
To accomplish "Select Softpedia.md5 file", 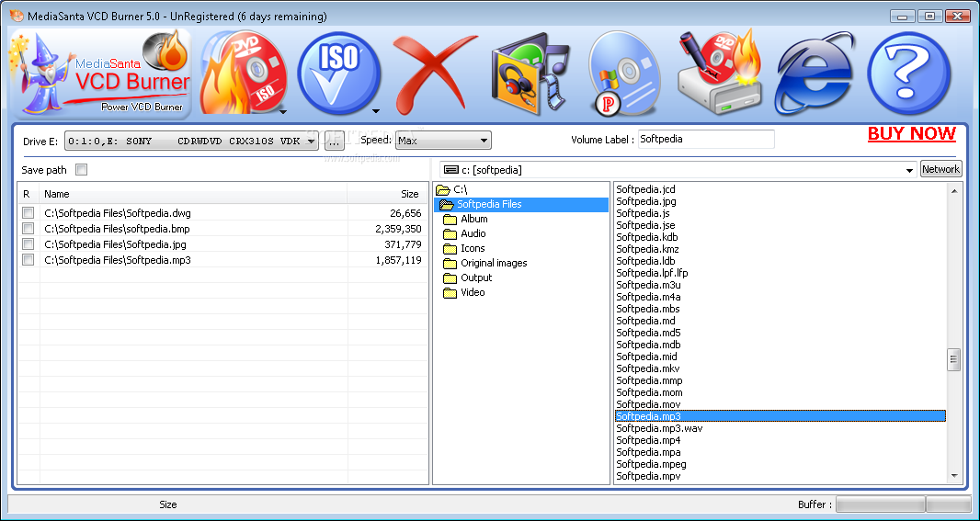I will point(648,333).
